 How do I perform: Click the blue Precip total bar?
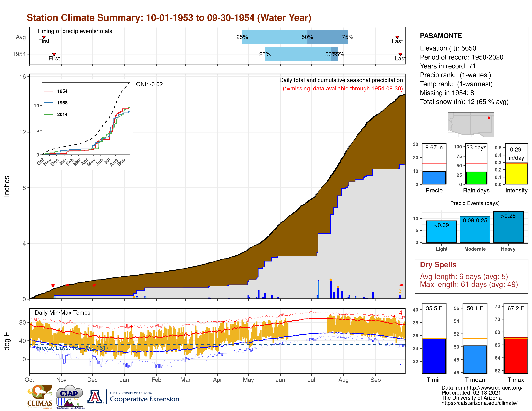coord(434,177)
